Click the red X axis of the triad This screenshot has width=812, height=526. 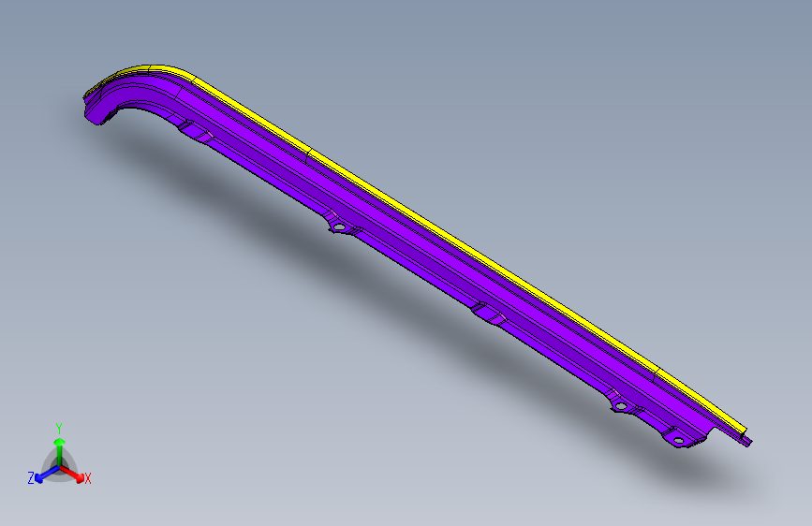click(72, 474)
